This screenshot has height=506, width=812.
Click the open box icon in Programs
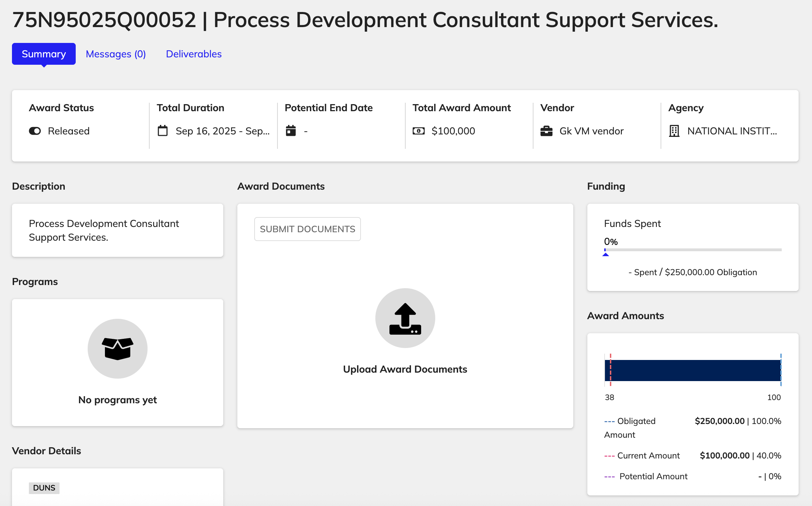pos(118,349)
